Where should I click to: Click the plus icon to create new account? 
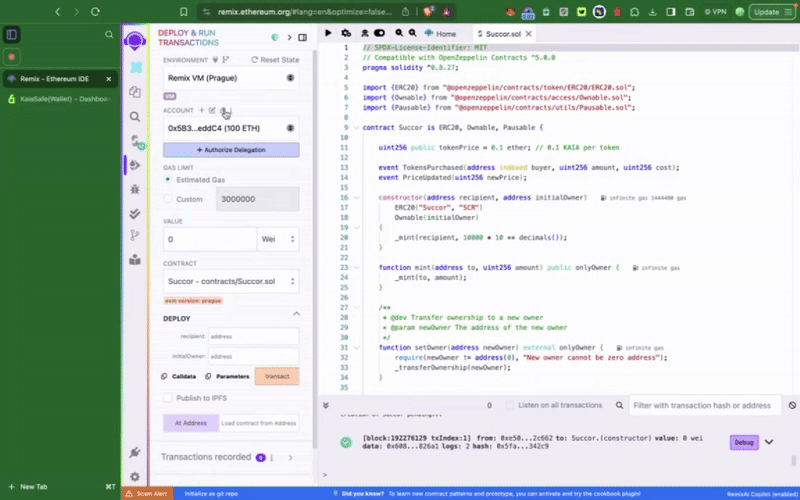click(x=202, y=110)
